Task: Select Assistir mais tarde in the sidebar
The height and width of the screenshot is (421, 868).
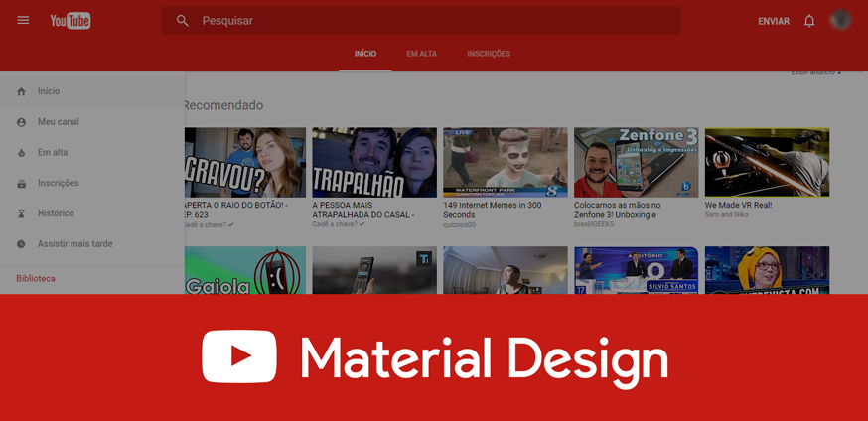Action: pos(92,244)
